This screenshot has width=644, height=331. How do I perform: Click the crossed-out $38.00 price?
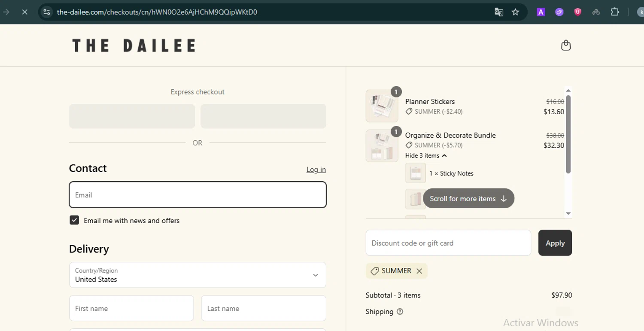click(555, 135)
